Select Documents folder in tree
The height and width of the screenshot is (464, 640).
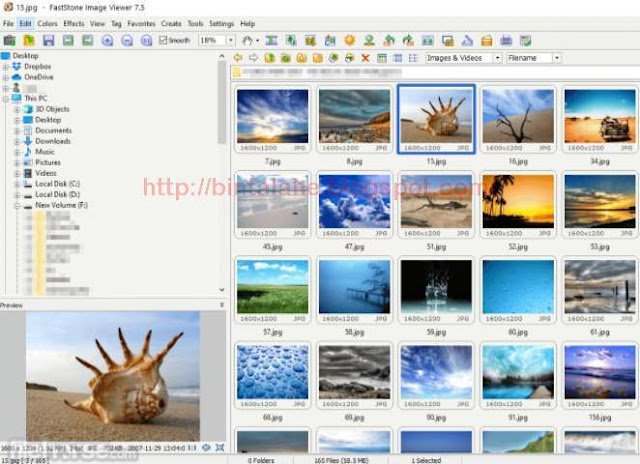(53, 131)
